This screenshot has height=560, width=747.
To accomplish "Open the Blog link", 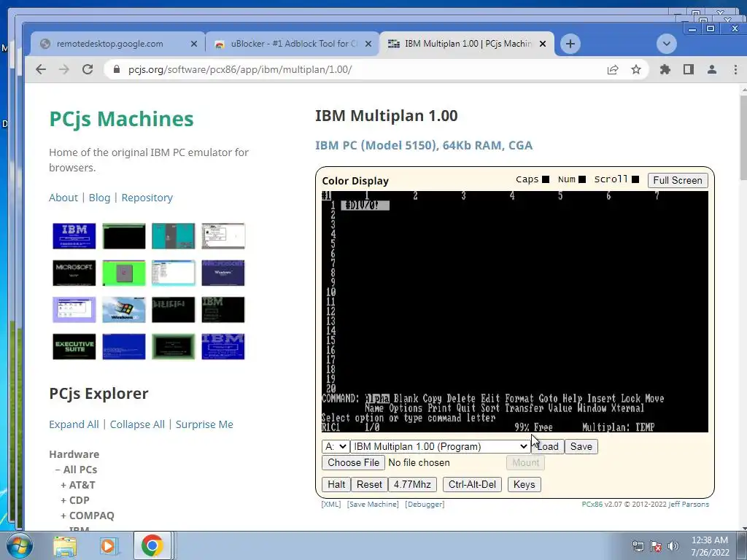I will point(99,198).
